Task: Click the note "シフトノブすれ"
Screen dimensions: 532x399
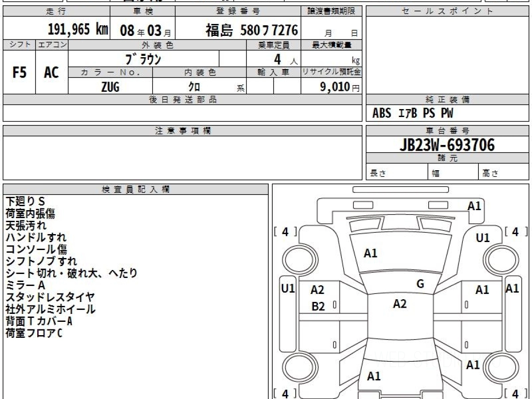Action: (41, 262)
